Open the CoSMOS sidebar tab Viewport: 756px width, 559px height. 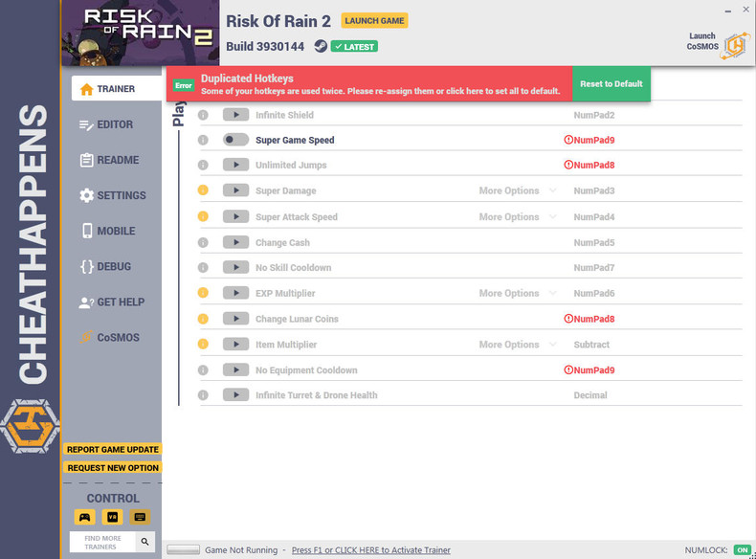(x=109, y=337)
